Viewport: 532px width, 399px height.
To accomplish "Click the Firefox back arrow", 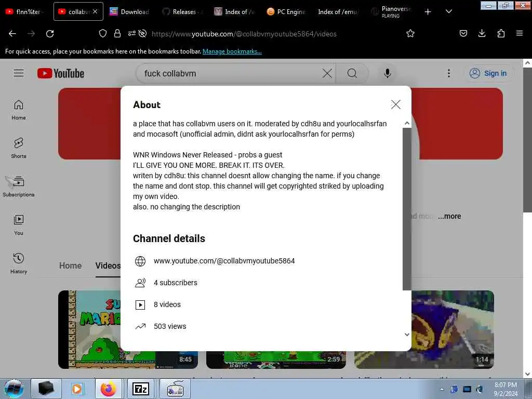I will (x=12, y=34).
